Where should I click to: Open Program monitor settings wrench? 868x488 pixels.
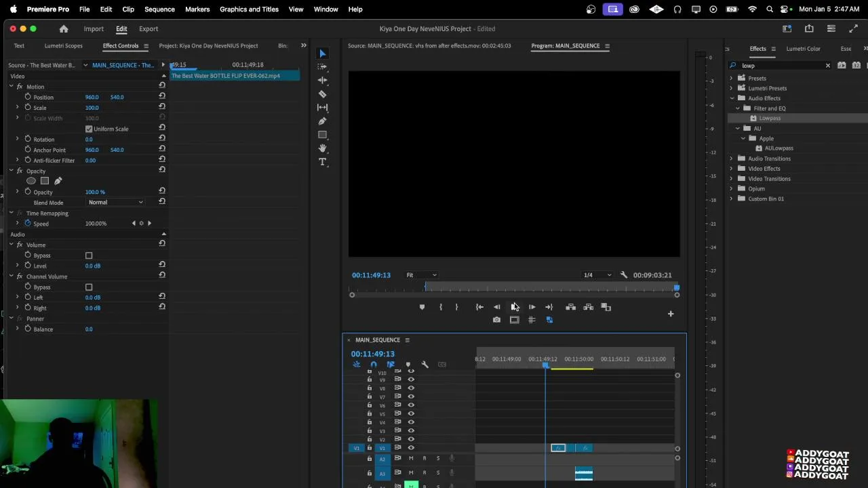point(624,275)
